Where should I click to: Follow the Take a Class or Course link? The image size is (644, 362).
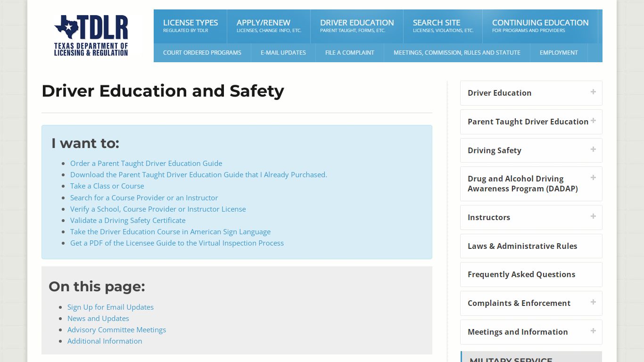(x=107, y=186)
